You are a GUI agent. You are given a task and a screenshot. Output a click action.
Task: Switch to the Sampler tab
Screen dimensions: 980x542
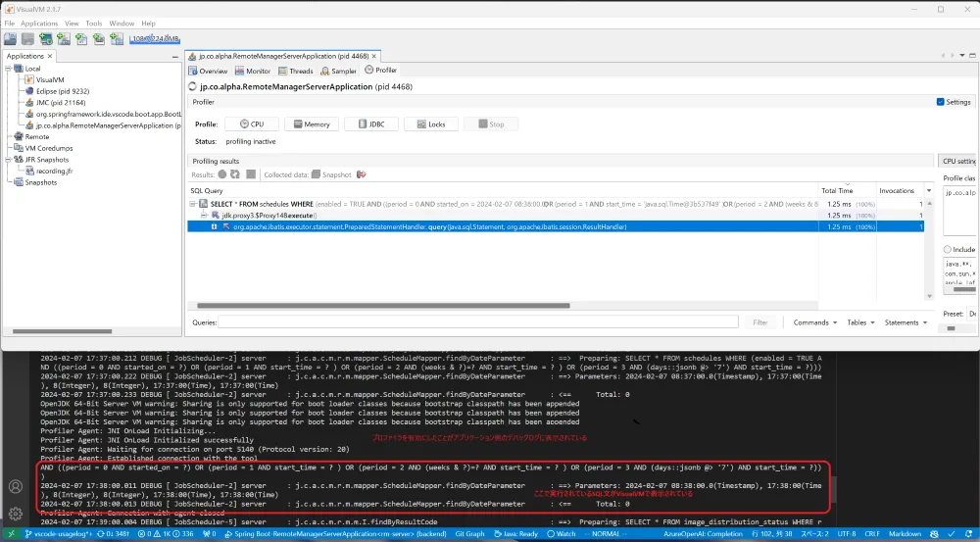click(338, 71)
